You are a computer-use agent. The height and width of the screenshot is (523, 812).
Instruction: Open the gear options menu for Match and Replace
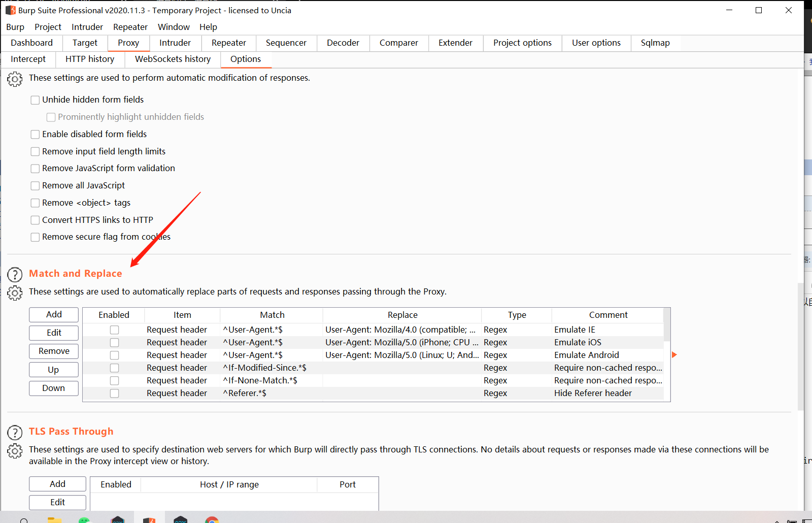click(x=15, y=293)
